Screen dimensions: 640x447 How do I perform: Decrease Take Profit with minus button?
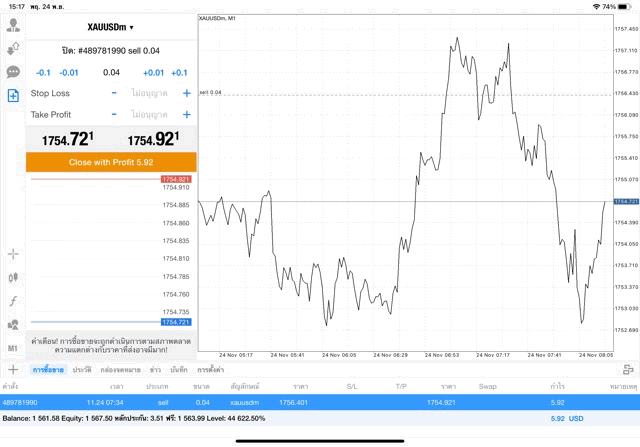click(114, 114)
